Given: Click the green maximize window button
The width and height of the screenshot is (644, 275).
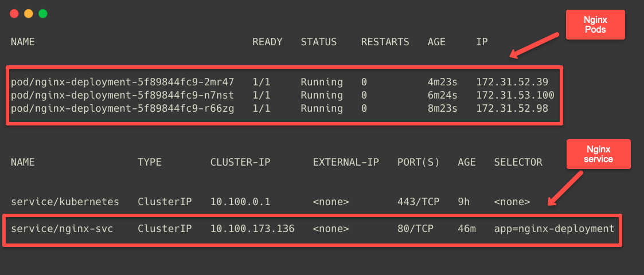Looking at the screenshot, I should pos(42,14).
